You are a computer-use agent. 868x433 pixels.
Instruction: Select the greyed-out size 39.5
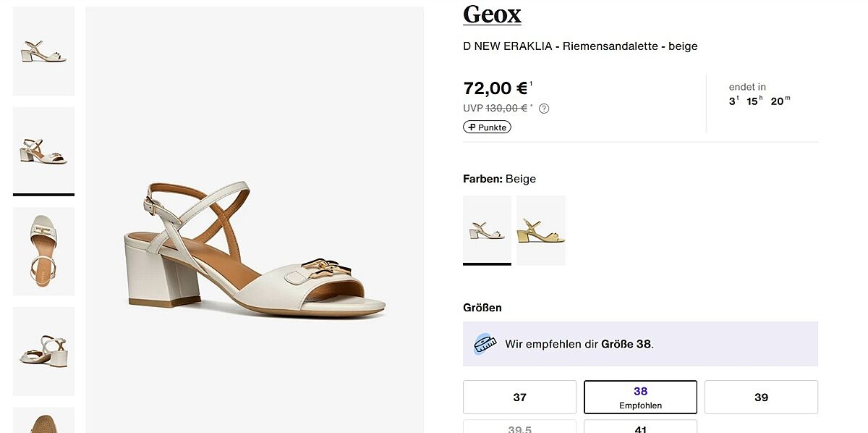pos(519,428)
